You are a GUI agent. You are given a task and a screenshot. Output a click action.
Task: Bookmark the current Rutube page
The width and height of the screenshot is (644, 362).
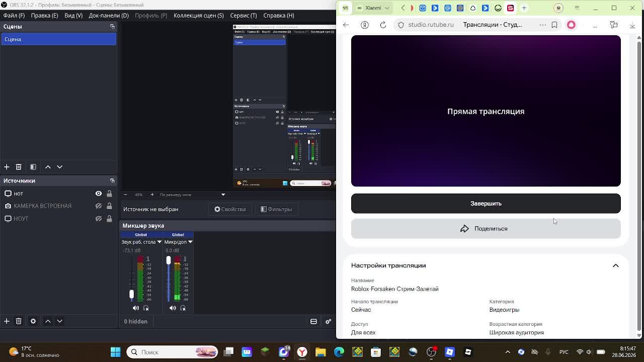click(554, 25)
